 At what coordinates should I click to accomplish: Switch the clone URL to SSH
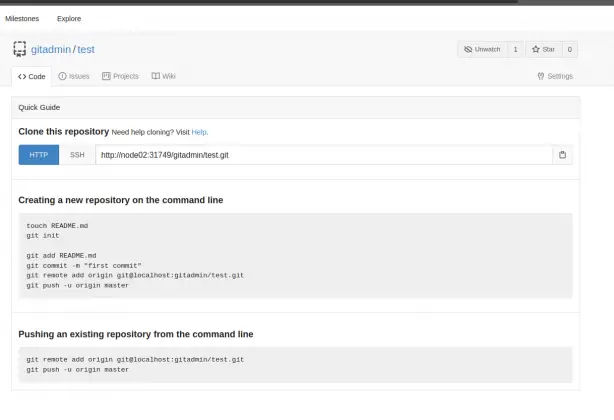77,155
